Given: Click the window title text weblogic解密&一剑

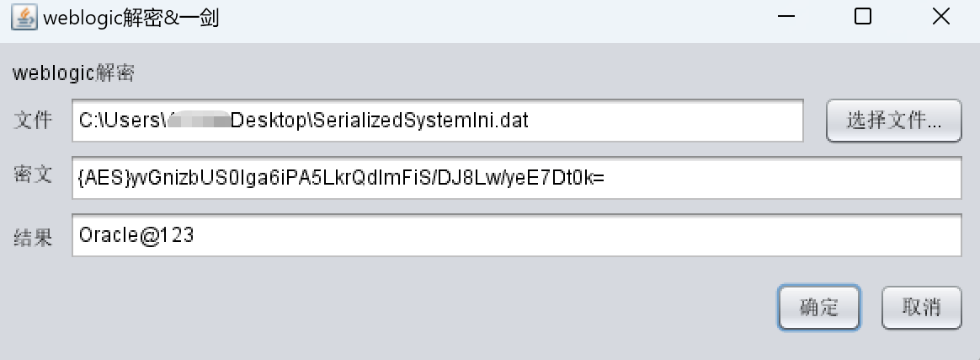Looking at the screenshot, I should [x=130, y=18].
